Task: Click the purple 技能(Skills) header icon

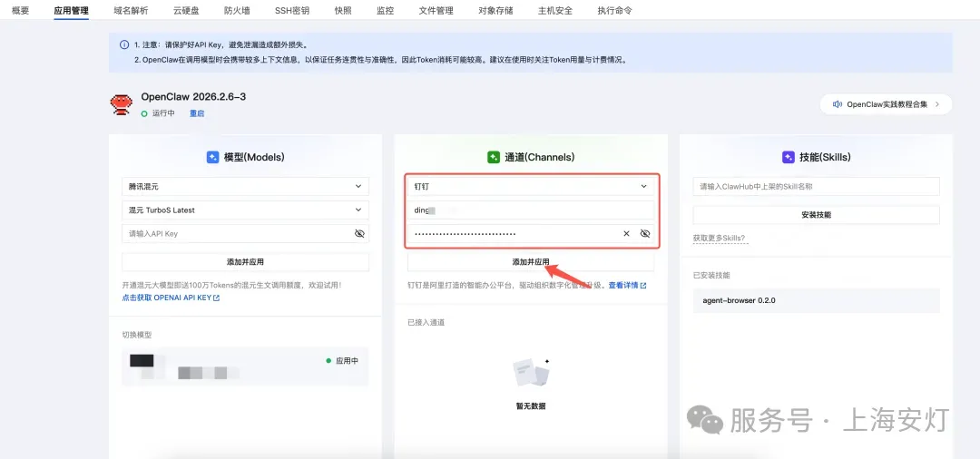Action: [x=789, y=157]
